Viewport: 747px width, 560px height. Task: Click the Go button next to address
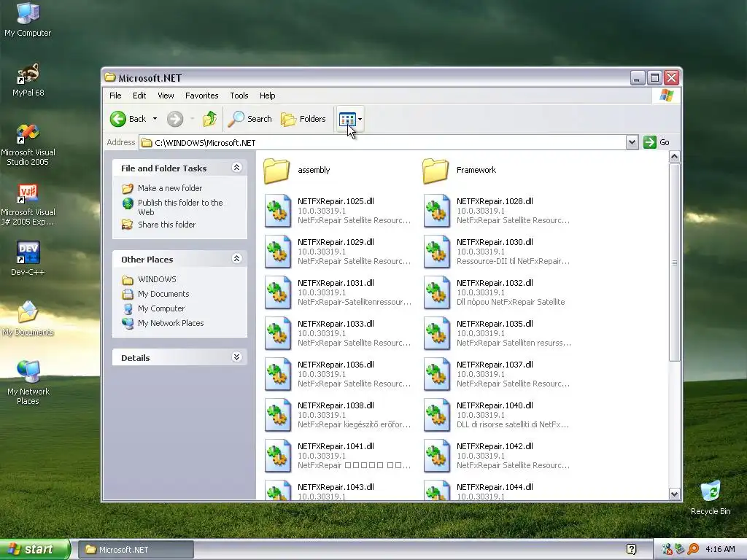pos(657,142)
